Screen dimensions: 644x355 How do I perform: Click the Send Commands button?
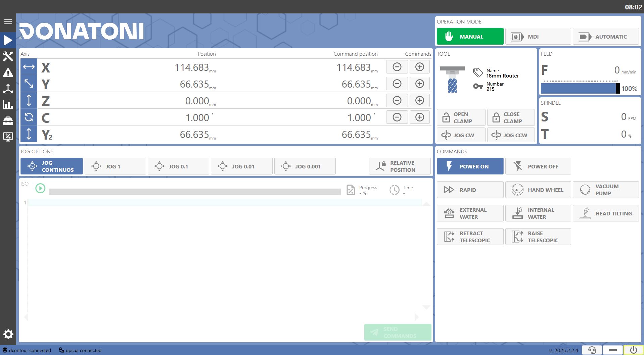398,332
